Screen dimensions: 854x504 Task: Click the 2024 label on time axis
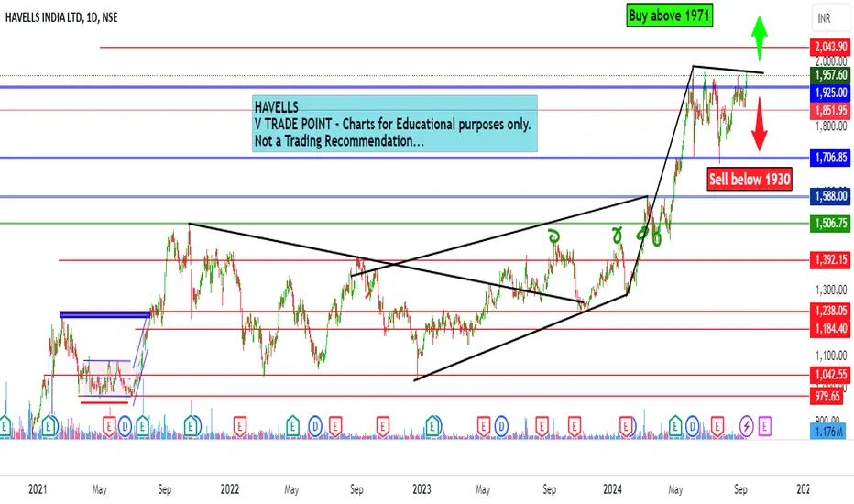612,489
